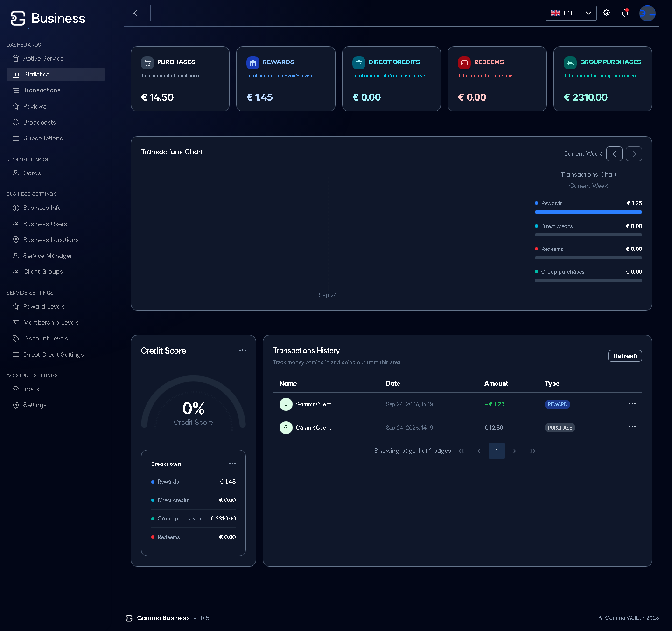672x631 pixels.
Task: Open actions for the REWARD transaction row
Action: click(x=632, y=403)
